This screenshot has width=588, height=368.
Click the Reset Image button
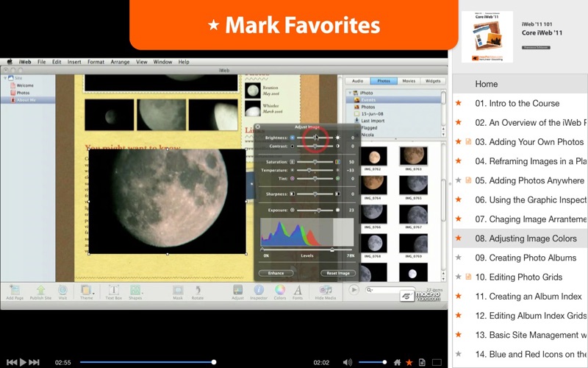(338, 273)
